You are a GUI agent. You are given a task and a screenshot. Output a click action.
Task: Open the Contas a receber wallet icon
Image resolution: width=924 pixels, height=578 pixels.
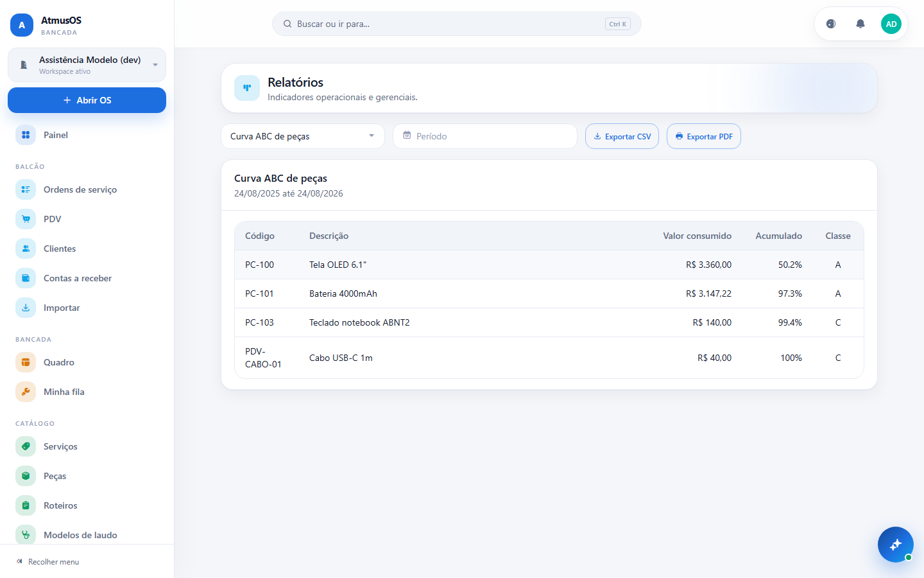point(26,278)
